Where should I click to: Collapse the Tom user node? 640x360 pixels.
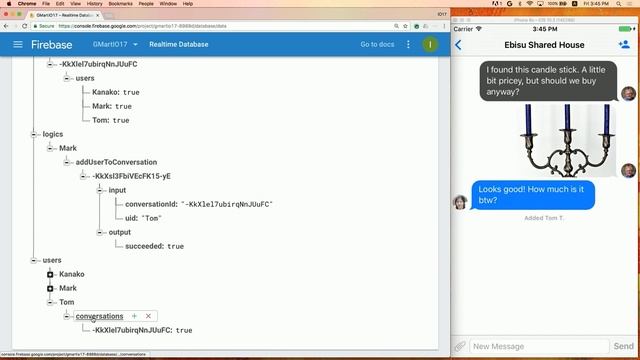[x=50, y=302]
